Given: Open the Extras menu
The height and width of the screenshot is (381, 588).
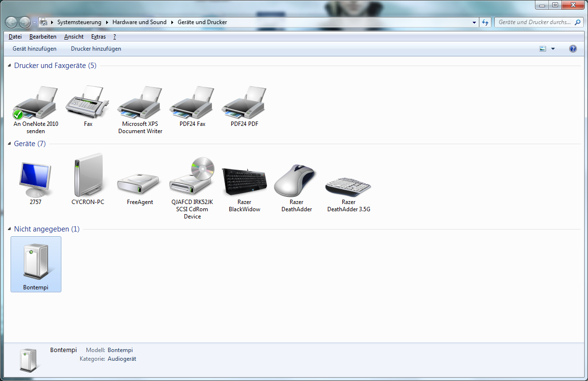Looking at the screenshot, I should pos(98,37).
